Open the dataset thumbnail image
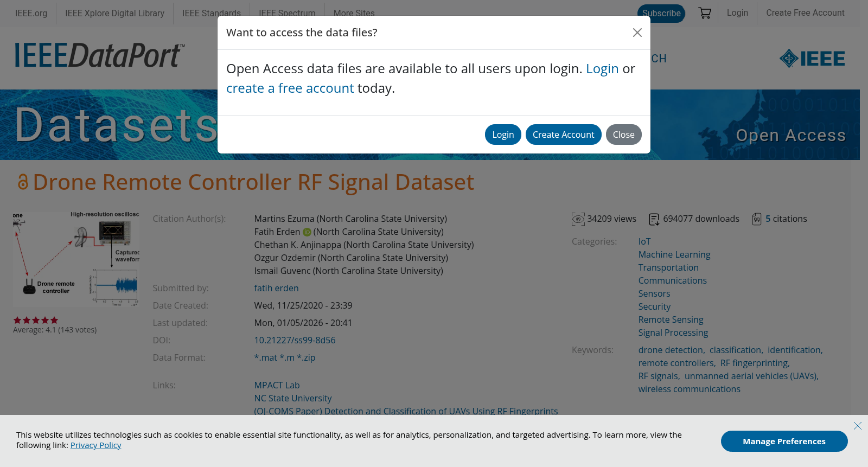 coord(76,259)
